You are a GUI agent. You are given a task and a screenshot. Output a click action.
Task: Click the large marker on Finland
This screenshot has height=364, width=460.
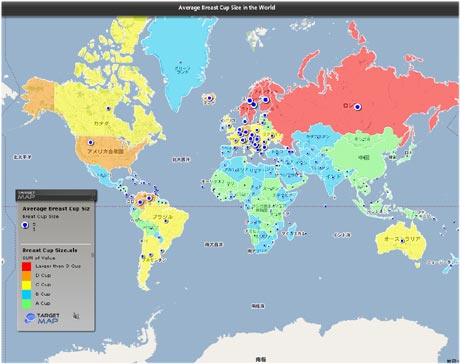265,99
